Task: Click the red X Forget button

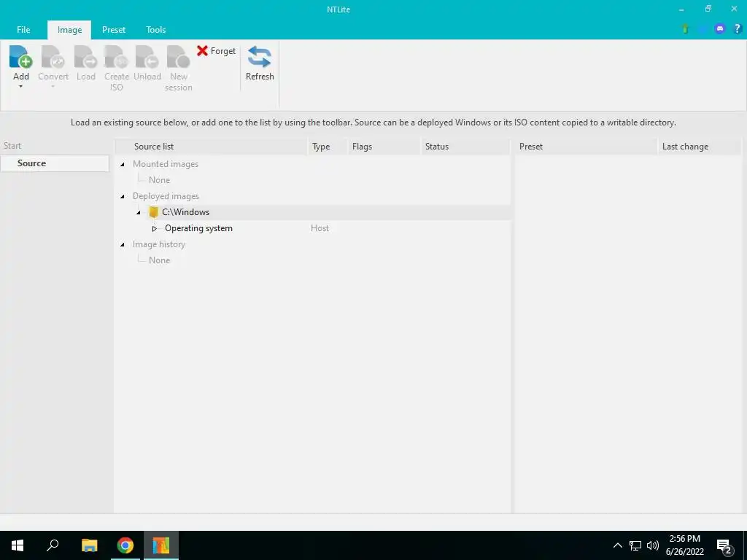Action: pos(216,51)
